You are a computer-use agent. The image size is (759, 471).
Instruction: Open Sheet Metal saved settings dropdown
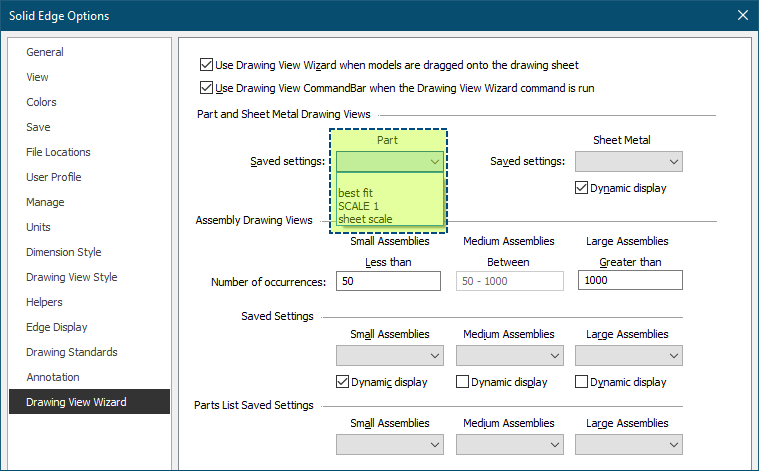pos(629,162)
